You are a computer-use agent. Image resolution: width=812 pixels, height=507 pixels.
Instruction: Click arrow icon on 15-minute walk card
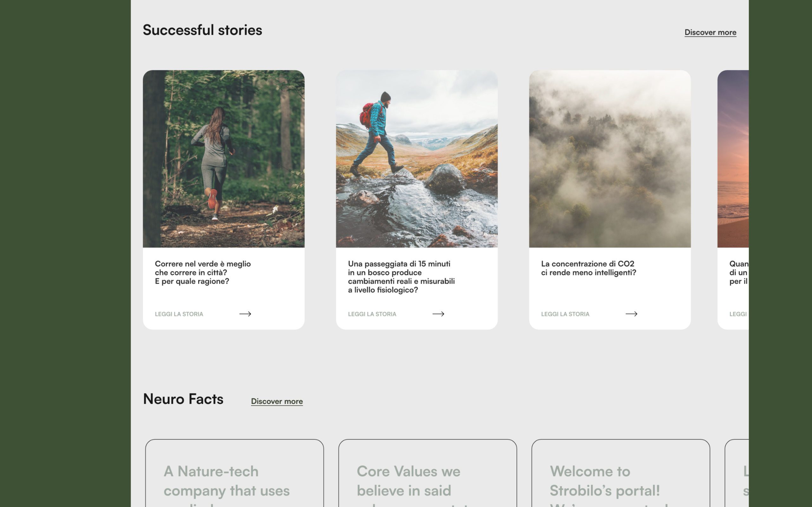coord(438,314)
